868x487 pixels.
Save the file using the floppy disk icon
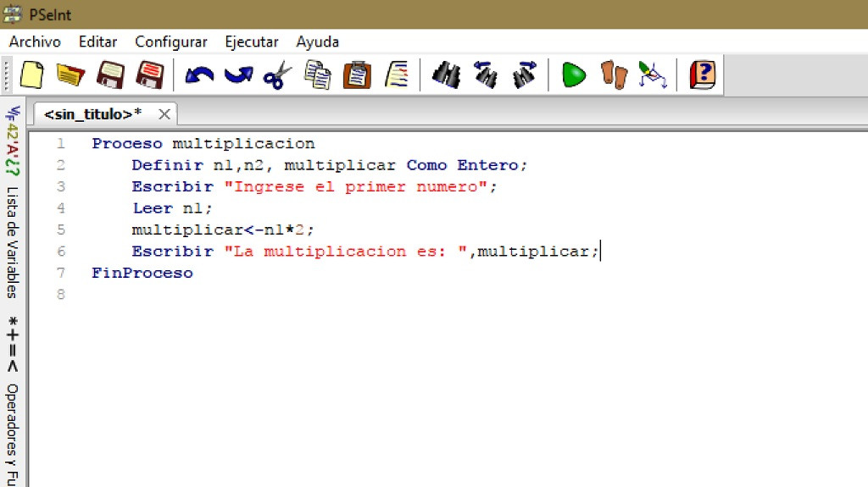click(110, 75)
